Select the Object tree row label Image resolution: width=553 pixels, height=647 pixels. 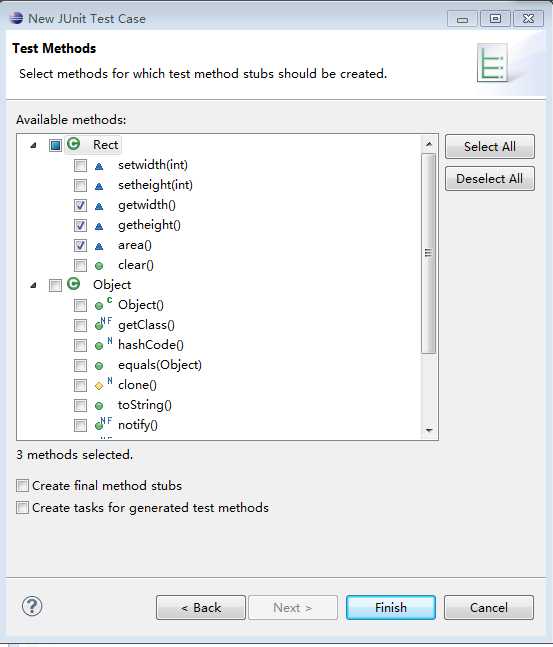click(x=112, y=285)
